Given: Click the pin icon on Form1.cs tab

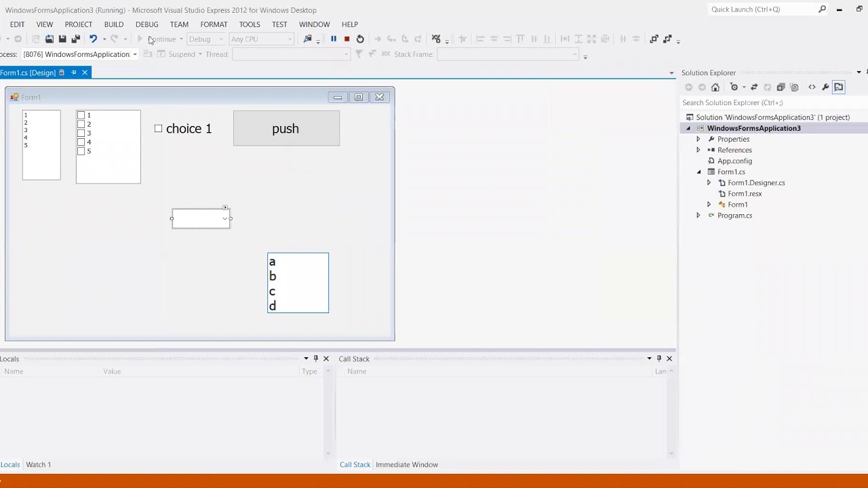Looking at the screenshot, I should [74, 73].
